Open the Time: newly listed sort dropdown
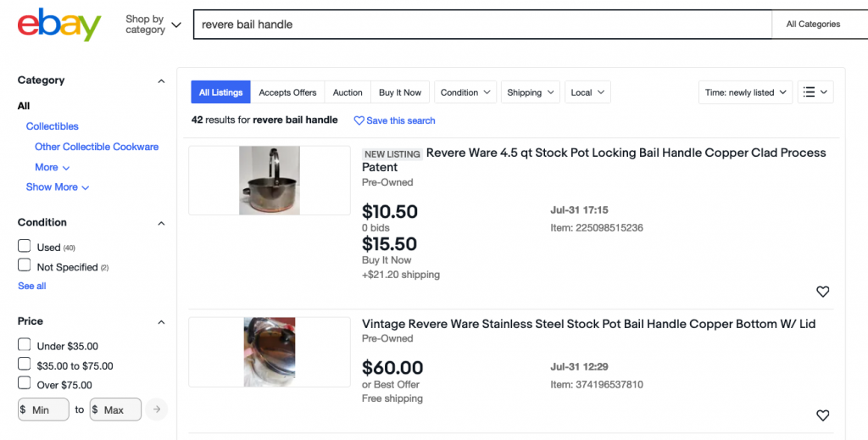Screen dimensions: 868x440 click(x=745, y=92)
